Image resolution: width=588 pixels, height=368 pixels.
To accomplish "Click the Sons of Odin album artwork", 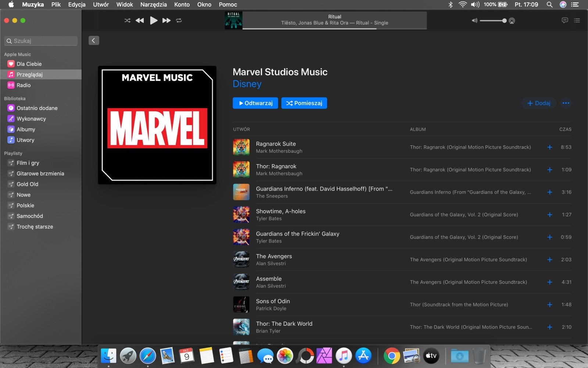I will (241, 305).
